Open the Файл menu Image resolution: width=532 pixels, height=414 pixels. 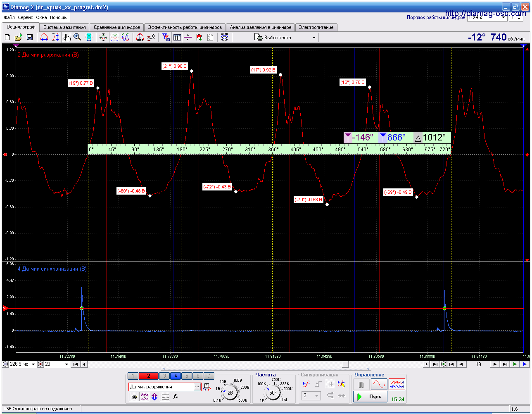pyautogui.click(x=9, y=18)
